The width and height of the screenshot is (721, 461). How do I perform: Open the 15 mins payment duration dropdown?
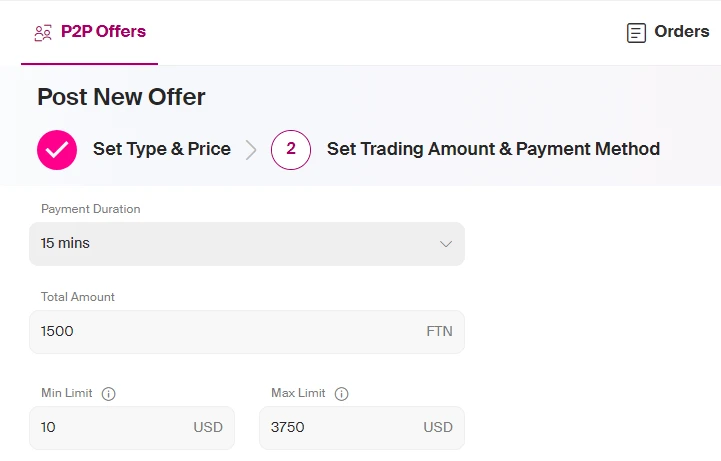pos(247,244)
